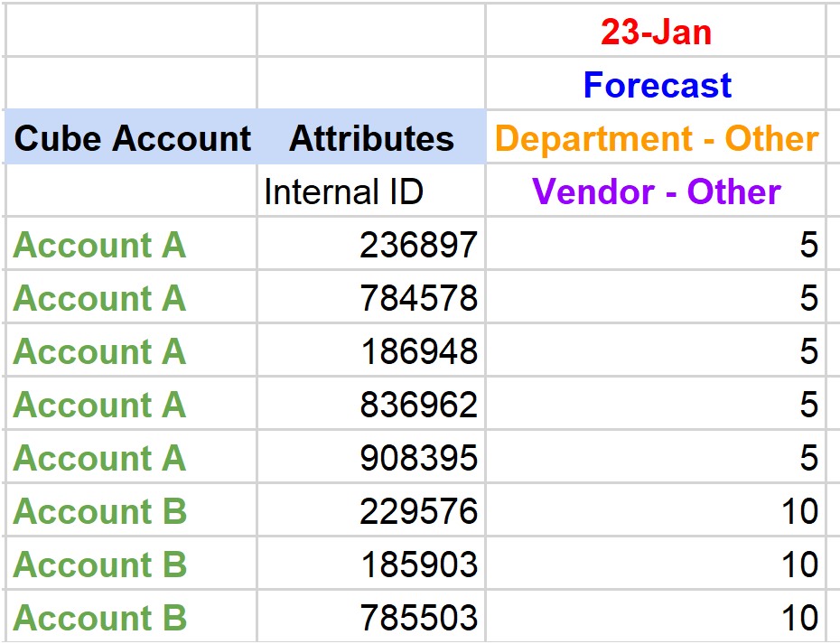Click Account B in row 185903
Screen dimensions: 840x644
[131, 564]
